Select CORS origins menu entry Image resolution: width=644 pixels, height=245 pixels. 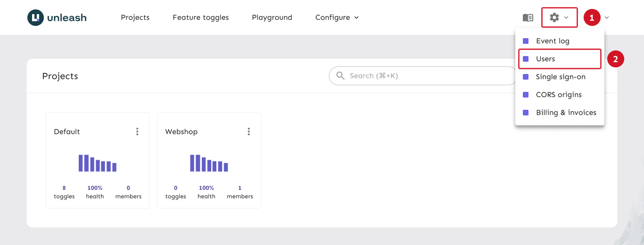(x=559, y=95)
